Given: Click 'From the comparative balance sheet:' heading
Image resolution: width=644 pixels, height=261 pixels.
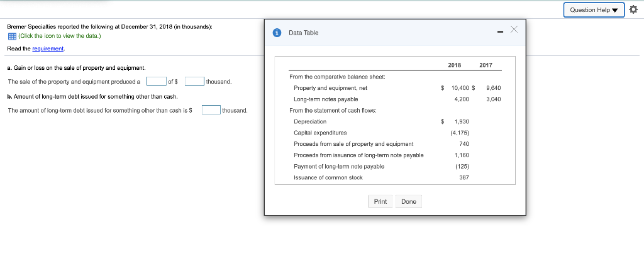Looking at the screenshot, I should (x=337, y=77).
